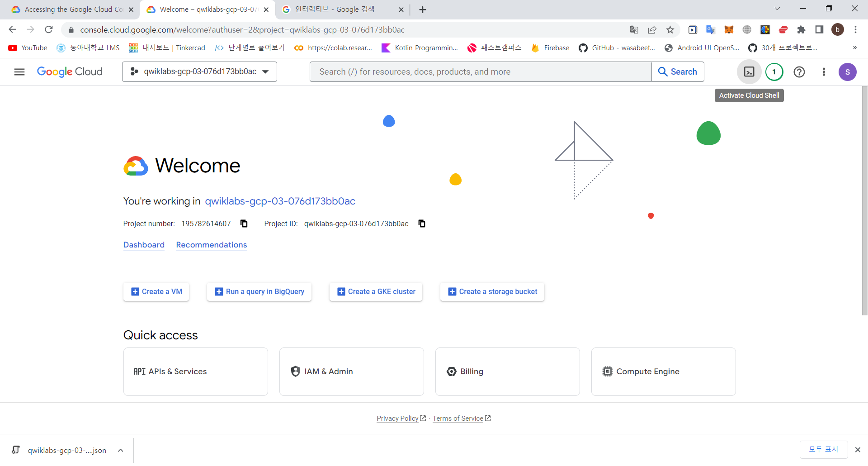Open Chrome profile b avatar
Image resolution: width=868 pixels, height=466 pixels.
tap(838, 30)
